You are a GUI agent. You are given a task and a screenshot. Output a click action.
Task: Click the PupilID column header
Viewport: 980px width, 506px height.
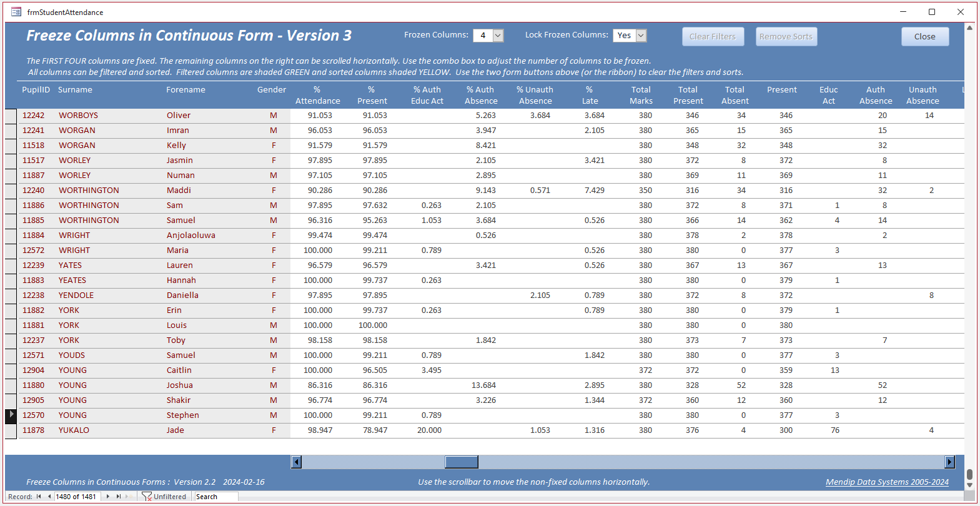[x=36, y=90]
